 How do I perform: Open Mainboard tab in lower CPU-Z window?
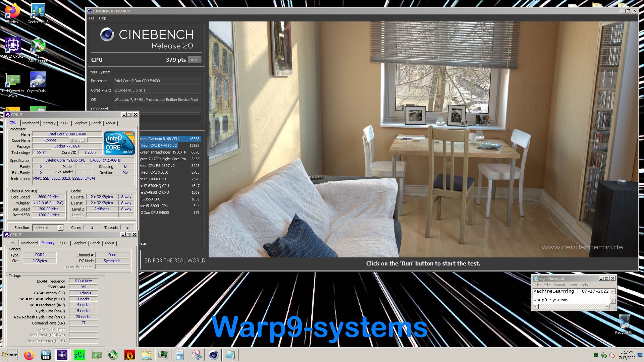(x=29, y=243)
